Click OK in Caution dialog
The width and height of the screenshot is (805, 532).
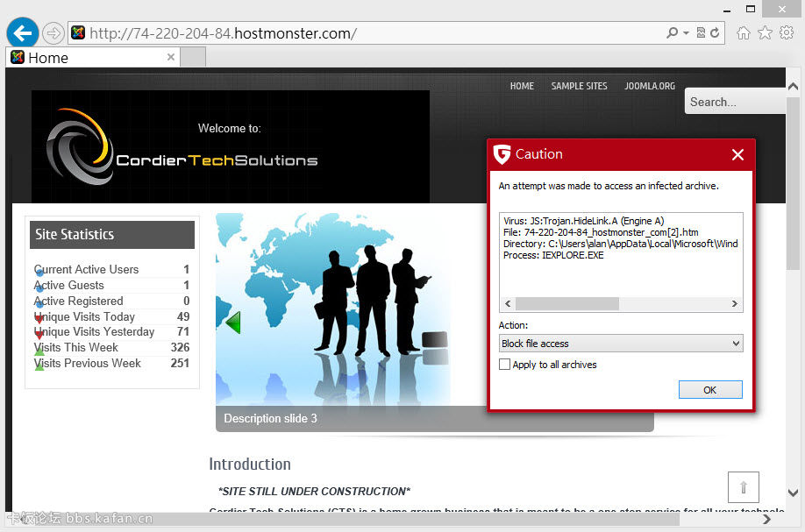(710, 390)
